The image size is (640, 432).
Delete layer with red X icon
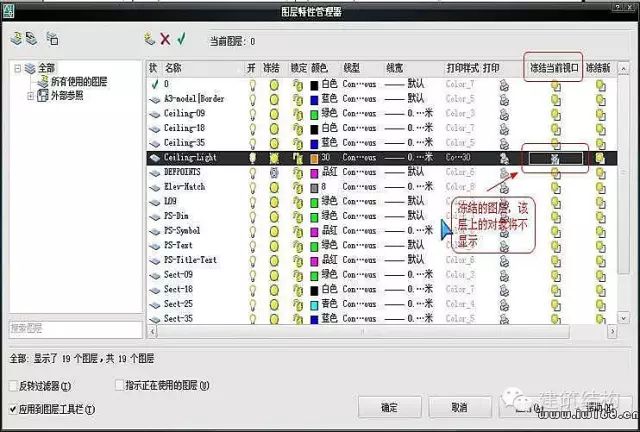click(x=165, y=39)
